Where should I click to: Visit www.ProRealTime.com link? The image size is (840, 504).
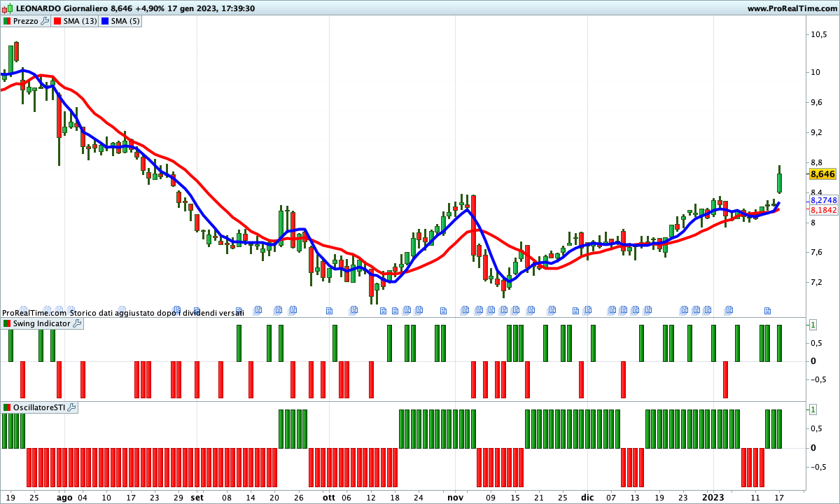(x=792, y=8)
